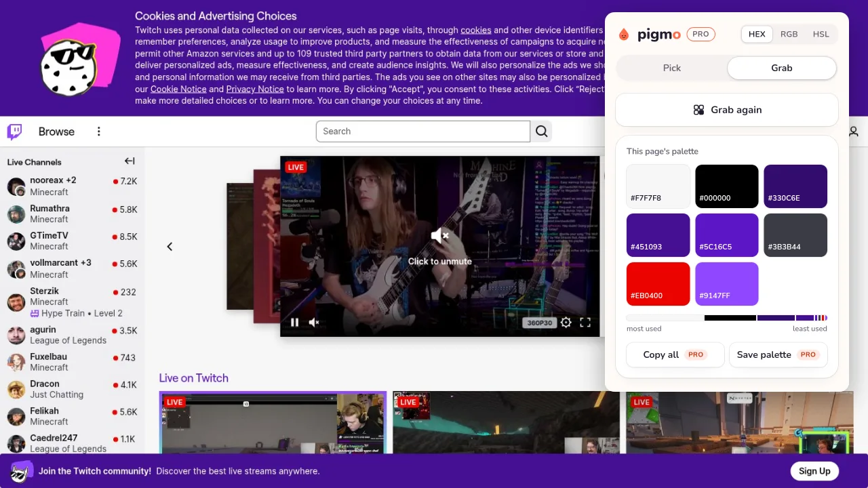Screen dimensions: 868x488
Task: Open Sterzik Hype Train channel
Action: [73, 302]
